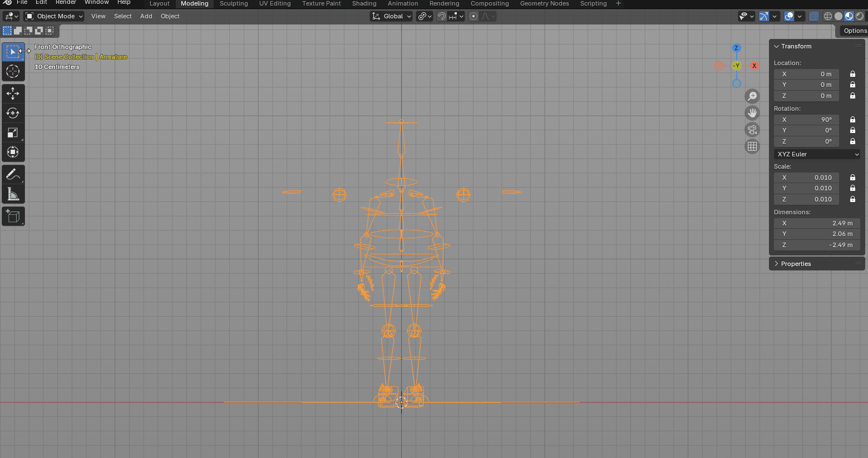Screen dimensions: 868x458
Task: Open the XYZ Euler rotation mode dropdown
Action: 817,154
